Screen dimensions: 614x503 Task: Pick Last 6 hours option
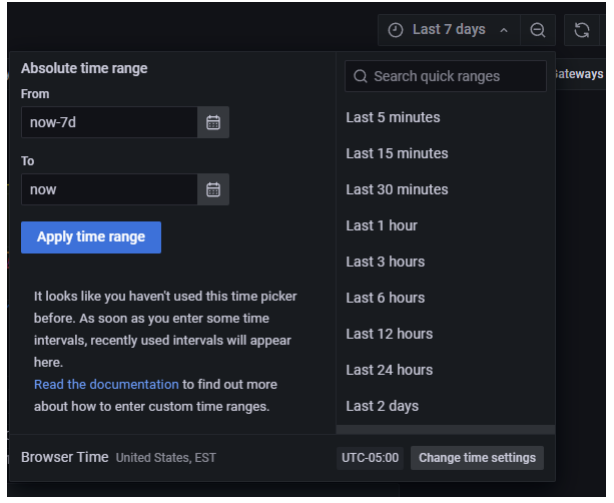tap(385, 297)
